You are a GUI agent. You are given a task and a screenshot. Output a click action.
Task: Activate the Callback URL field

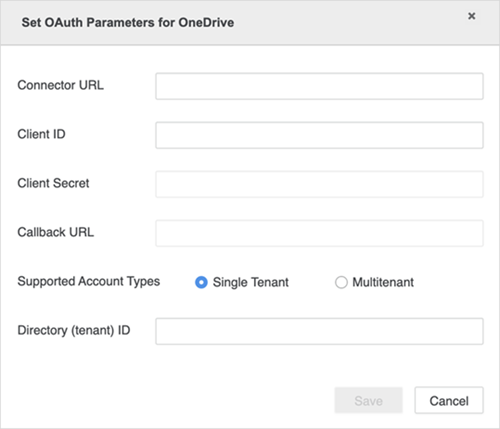pyautogui.click(x=319, y=233)
